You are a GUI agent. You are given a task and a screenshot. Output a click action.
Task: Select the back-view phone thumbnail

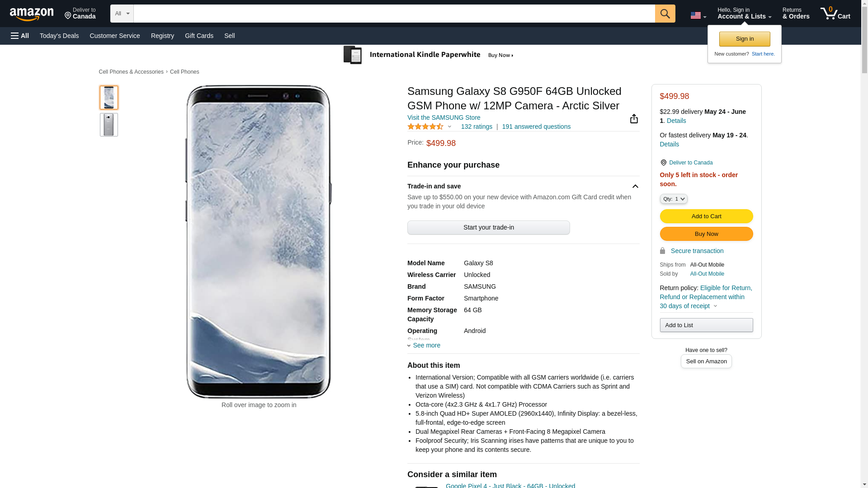pyautogui.click(x=109, y=125)
